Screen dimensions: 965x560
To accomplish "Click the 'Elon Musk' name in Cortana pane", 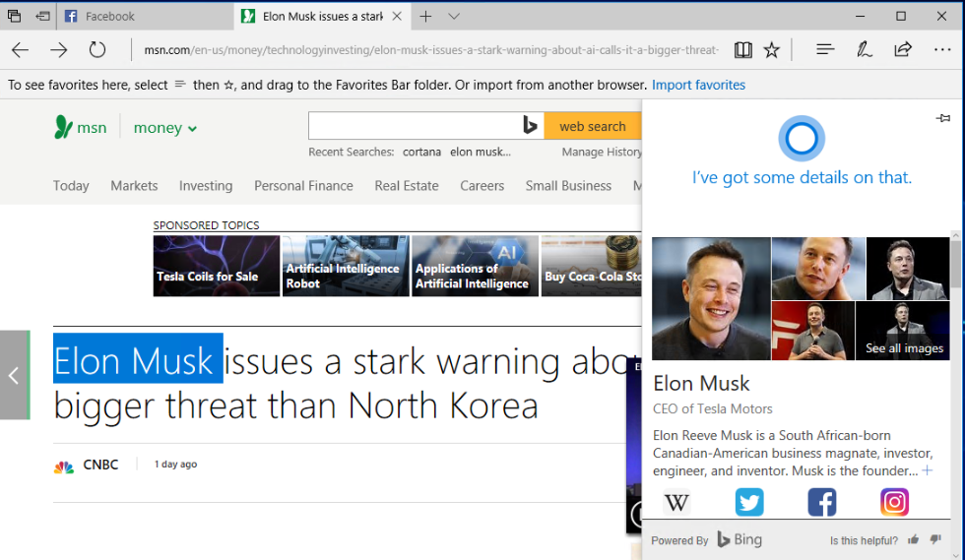I will point(701,384).
